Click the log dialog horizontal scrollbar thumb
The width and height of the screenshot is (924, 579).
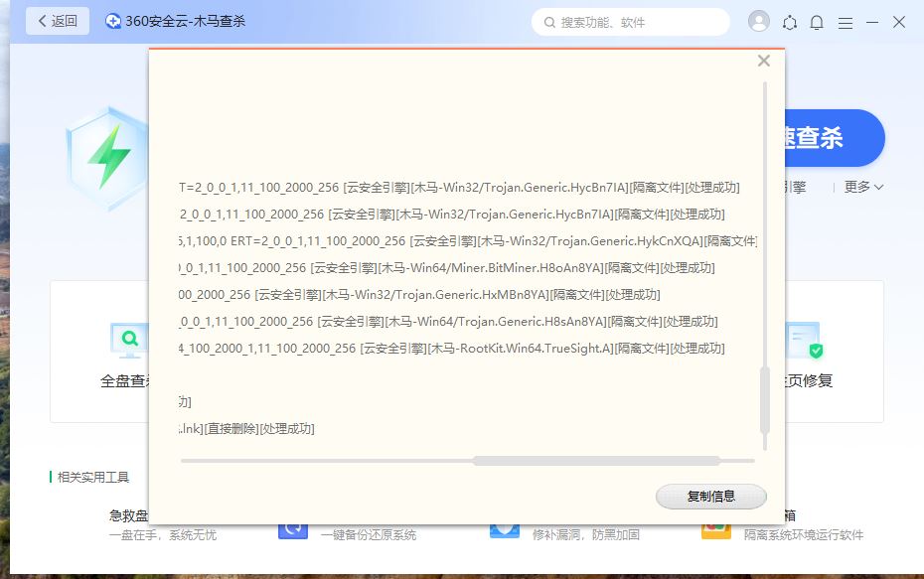click(x=596, y=461)
